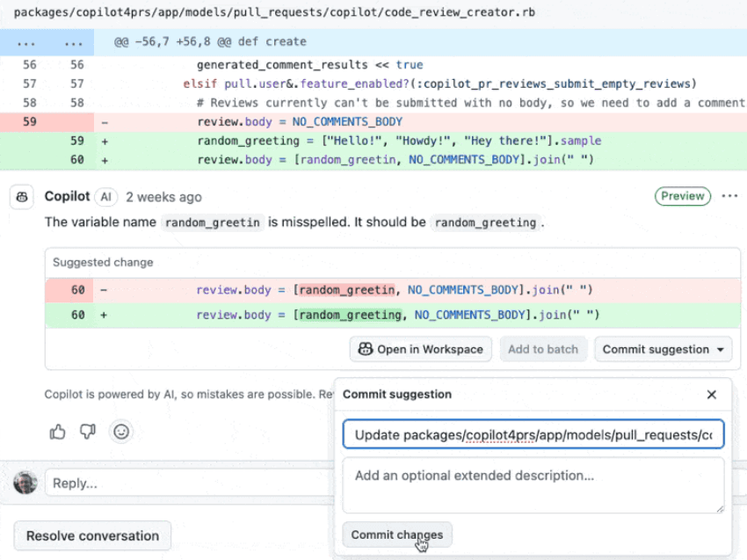The height and width of the screenshot is (560, 747).
Task: Select added line number 60 in diff
Action: click(x=77, y=160)
